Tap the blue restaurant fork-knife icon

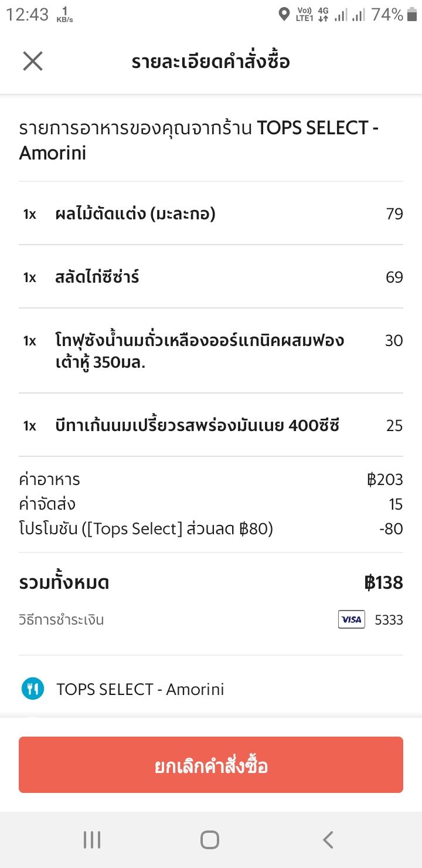point(32,689)
